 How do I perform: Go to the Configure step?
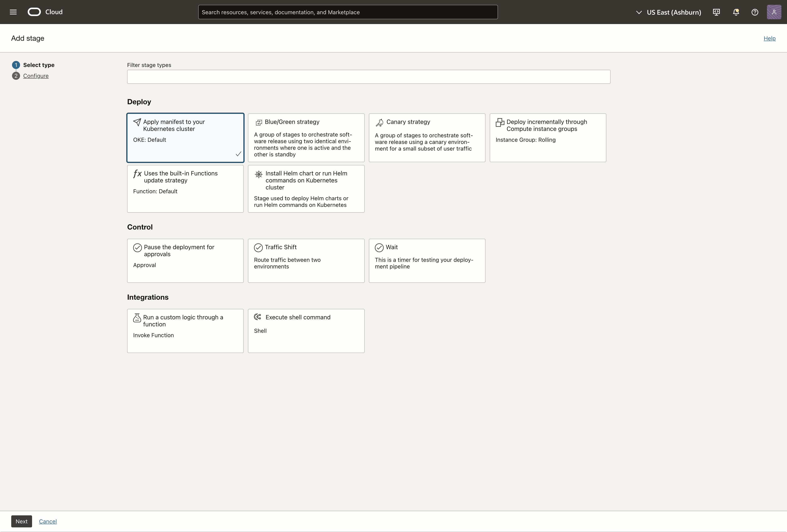(x=36, y=76)
